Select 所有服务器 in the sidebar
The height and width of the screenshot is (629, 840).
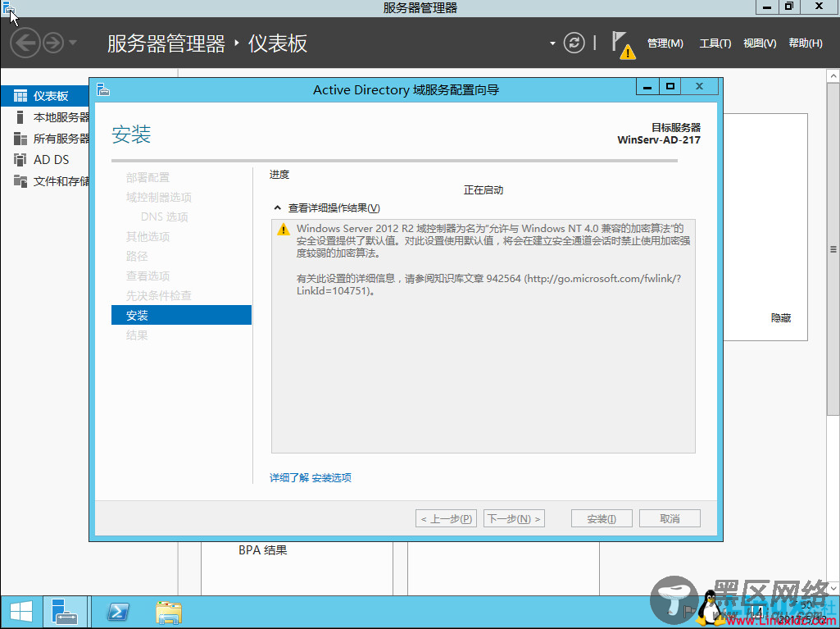click(45, 139)
